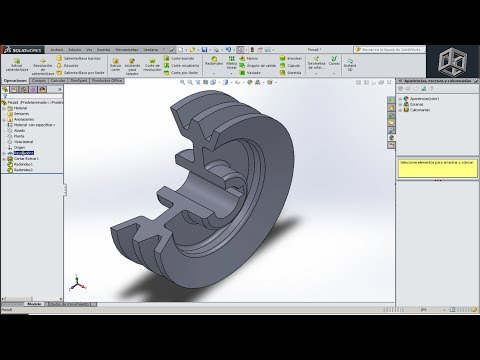Click the Save icon in quick toolbar
The image size is (480, 360).
[x=204, y=50]
